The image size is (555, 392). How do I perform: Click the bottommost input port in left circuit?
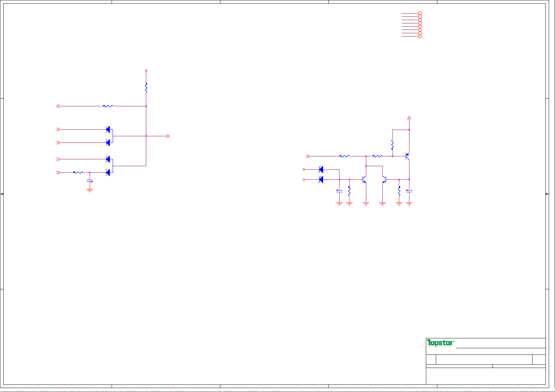coord(58,172)
